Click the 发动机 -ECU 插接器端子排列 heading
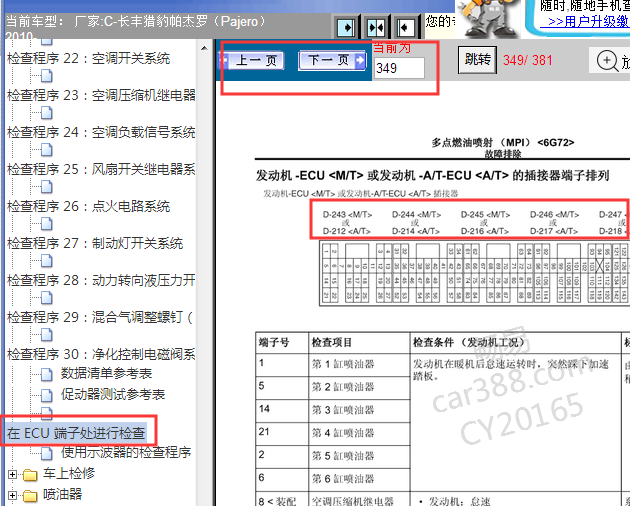The height and width of the screenshot is (506, 630). 433,176
